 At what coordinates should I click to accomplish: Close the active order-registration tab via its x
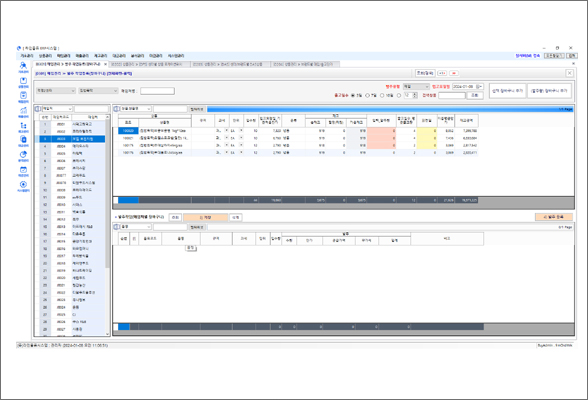click(105, 64)
